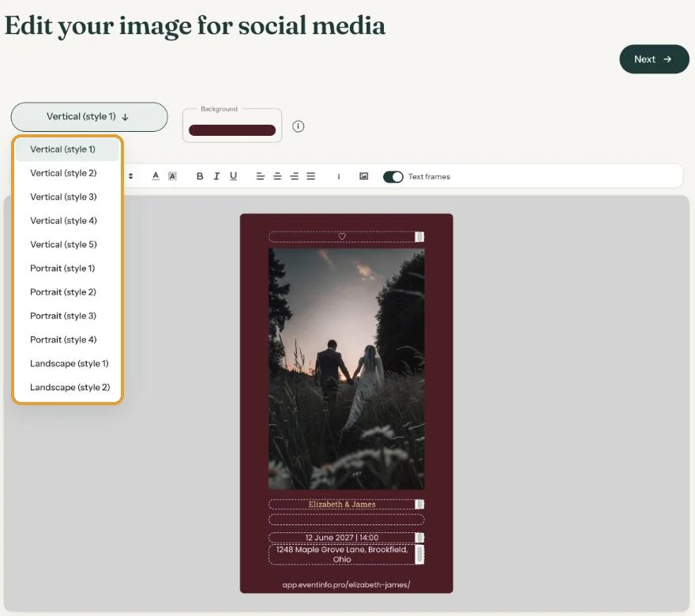The height and width of the screenshot is (616, 695).
Task: Choose Vertical (style 2) option
Action: (67, 173)
